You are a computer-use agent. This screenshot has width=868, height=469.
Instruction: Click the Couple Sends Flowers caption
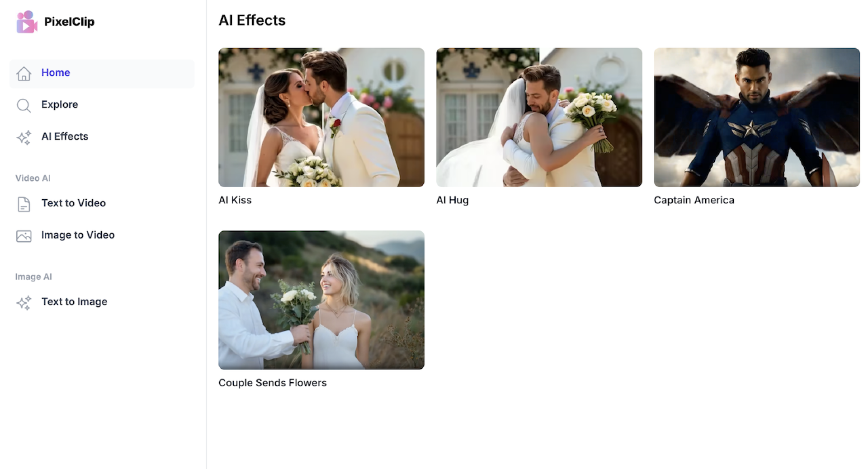[273, 383]
